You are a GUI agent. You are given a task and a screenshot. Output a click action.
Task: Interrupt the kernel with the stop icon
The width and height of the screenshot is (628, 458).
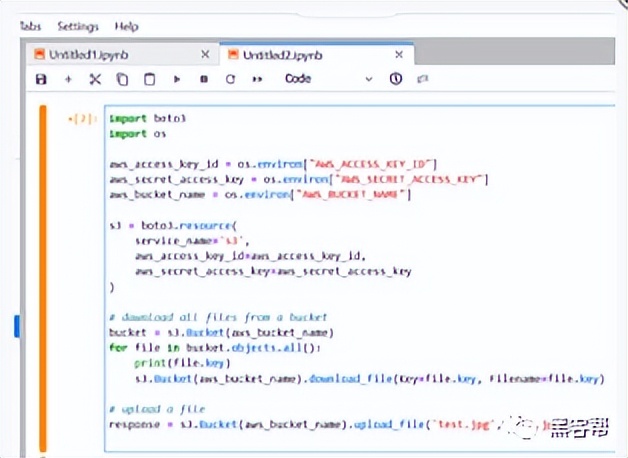[204, 79]
